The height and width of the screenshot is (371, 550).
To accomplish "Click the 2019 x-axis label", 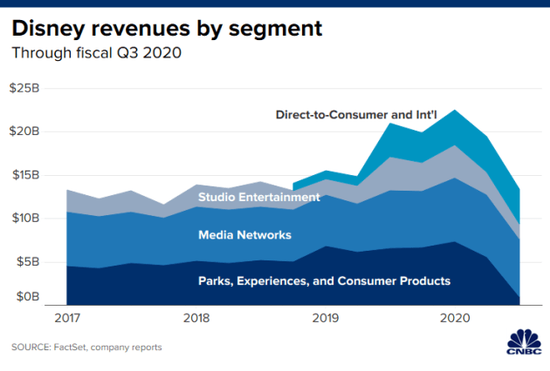I will click(x=326, y=318).
